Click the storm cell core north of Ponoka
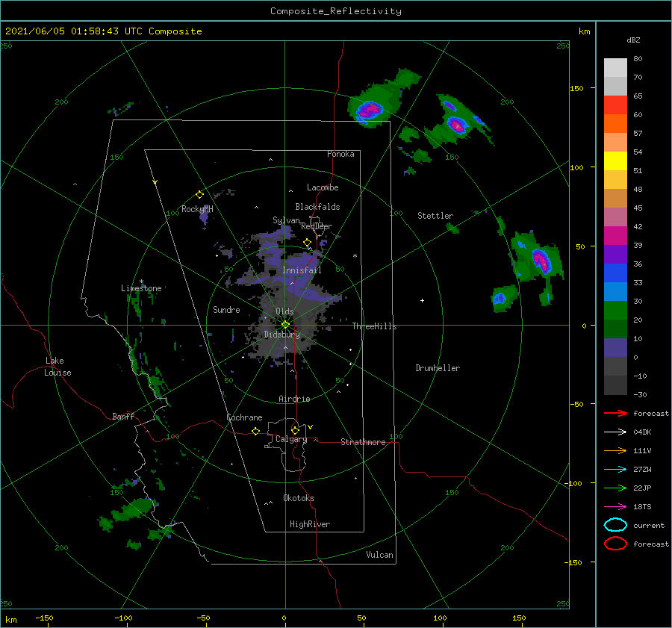The width and height of the screenshot is (672, 628). pos(369,111)
